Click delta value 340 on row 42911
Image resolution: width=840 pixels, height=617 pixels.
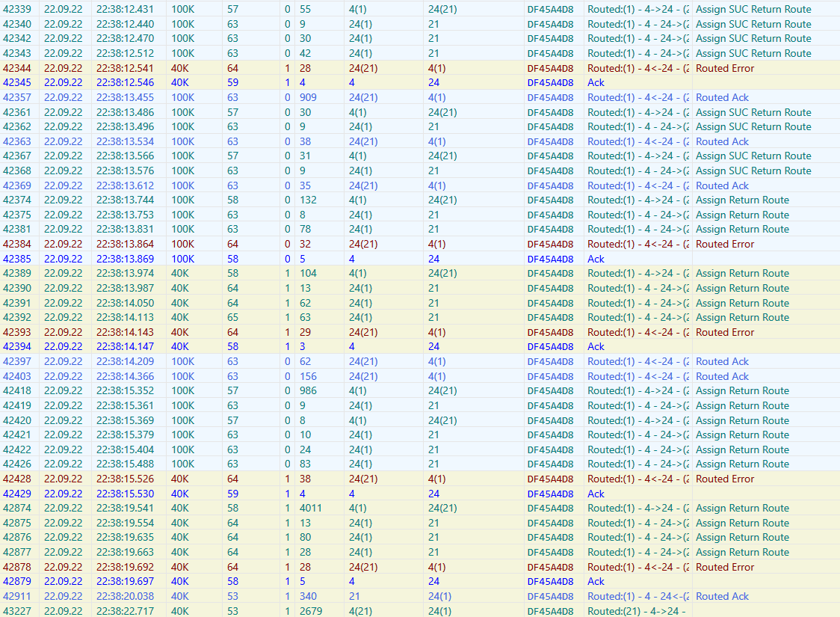pos(308,596)
